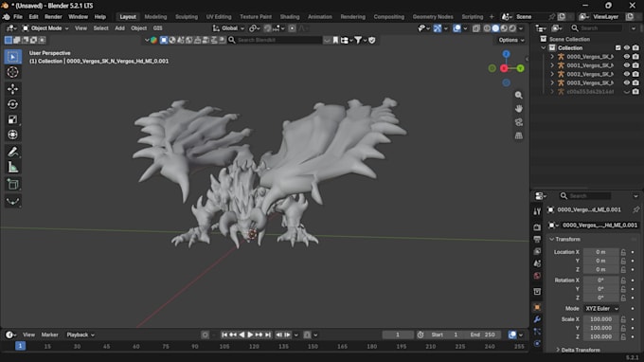Open the Scene properties tab
Image resolution: width=644 pixels, height=362 pixels.
pos(537,263)
